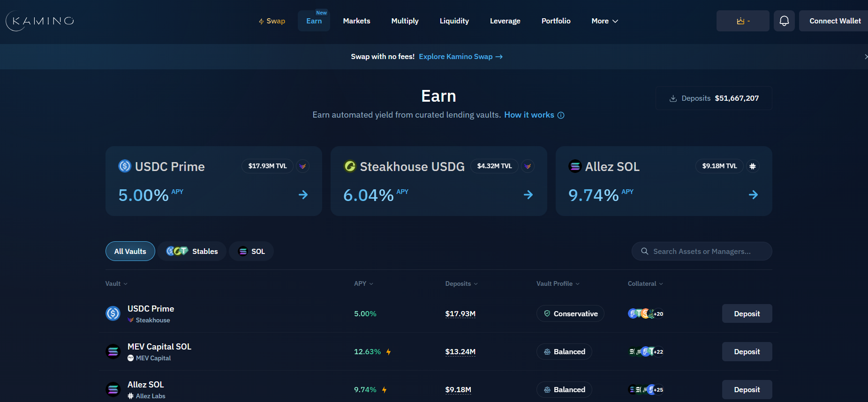
Task: Click collateral icons +20 in USDC Prime row
Action: [x=646, y=313]
